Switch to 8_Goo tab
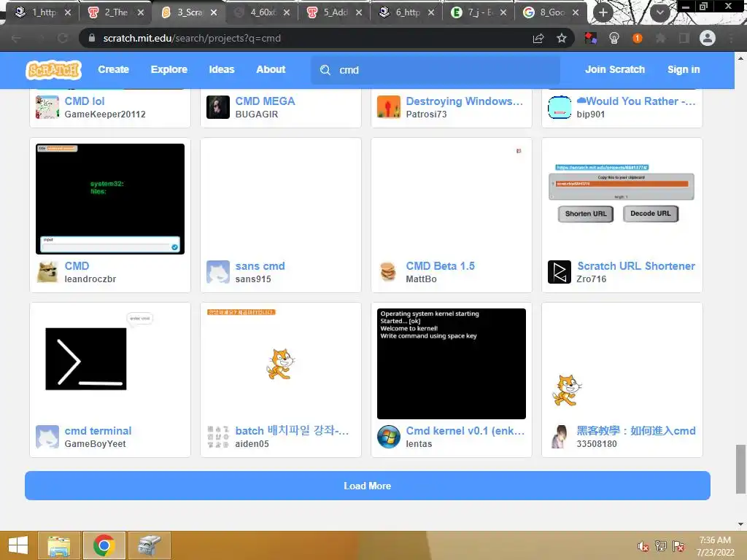This screenshot has width=747, height=560. (x=551, y=12)
